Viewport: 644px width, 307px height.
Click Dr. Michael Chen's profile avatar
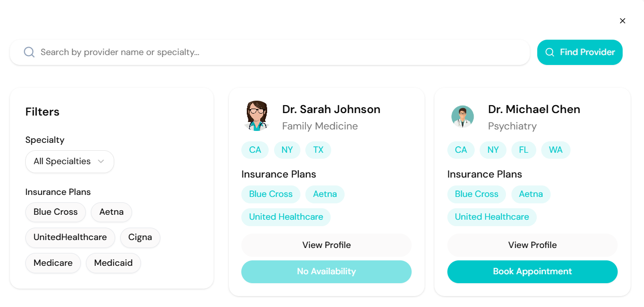pos(462,116)
